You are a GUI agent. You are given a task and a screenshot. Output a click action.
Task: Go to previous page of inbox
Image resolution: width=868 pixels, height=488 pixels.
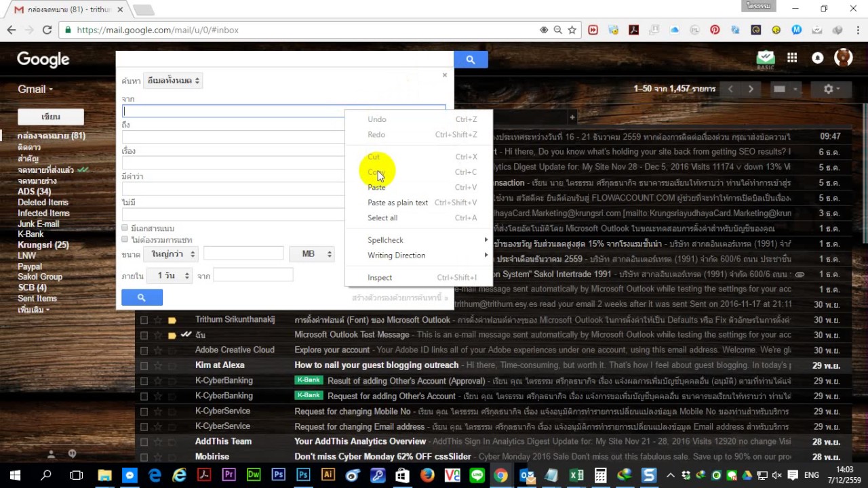tap(730, 89)
